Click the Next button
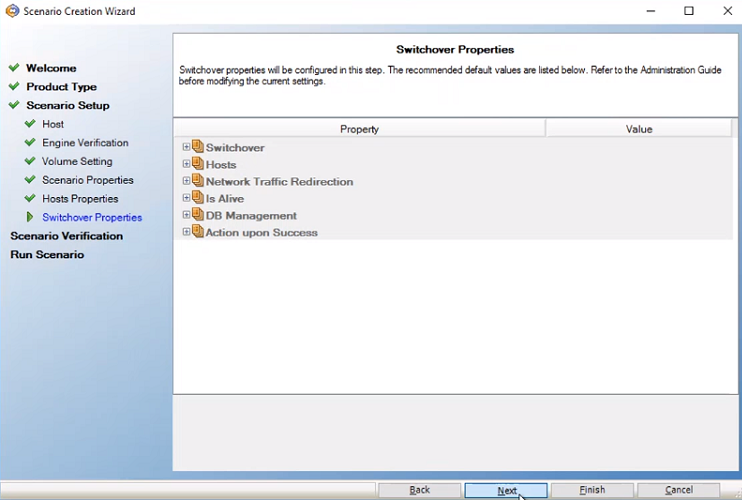Screen dimensions: 742x500 pos(506,490)
